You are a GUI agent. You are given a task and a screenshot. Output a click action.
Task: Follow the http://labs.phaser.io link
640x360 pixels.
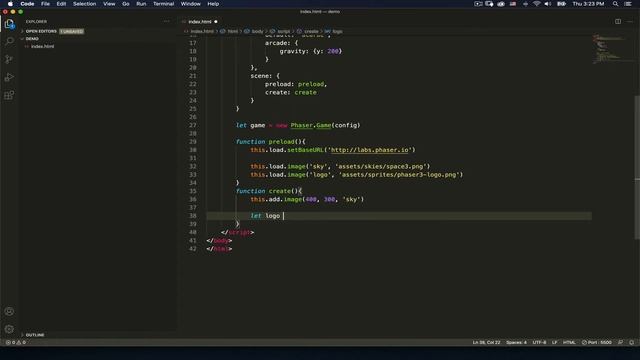coord(369,150)
